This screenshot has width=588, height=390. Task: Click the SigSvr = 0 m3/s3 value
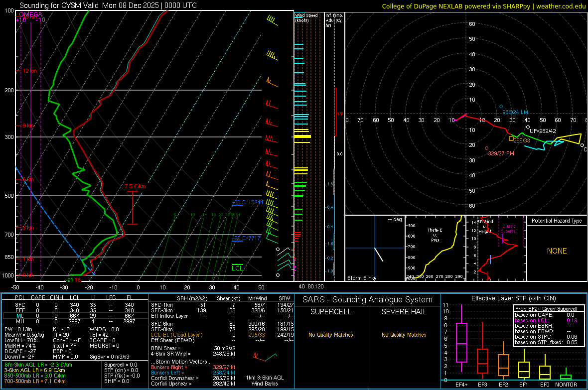(110, 357)
